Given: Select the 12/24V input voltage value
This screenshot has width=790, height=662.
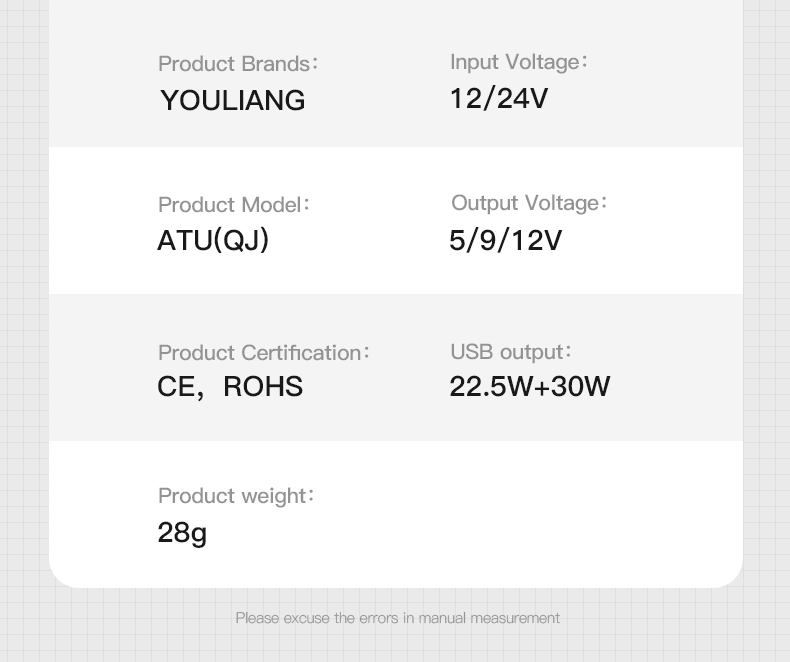Looking at the screenshot, I should point(498,98).
